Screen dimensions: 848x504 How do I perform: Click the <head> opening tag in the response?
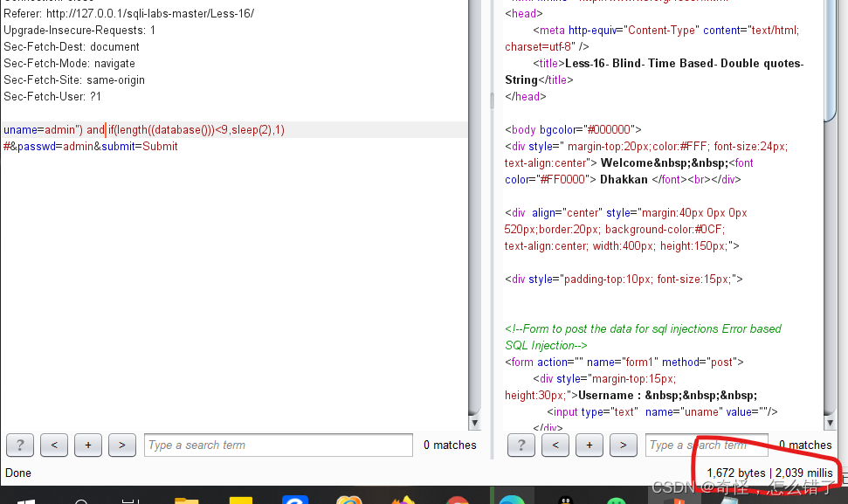pos(523,13)
